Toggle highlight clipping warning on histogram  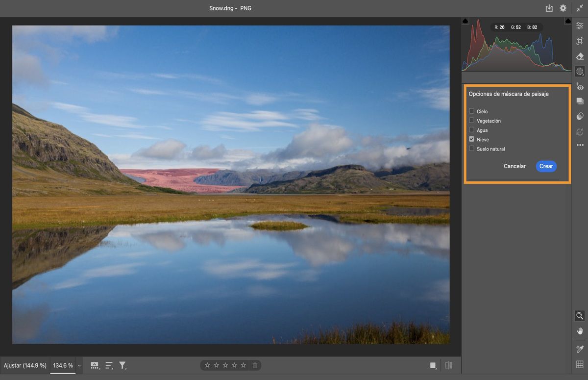pos(568,21)
